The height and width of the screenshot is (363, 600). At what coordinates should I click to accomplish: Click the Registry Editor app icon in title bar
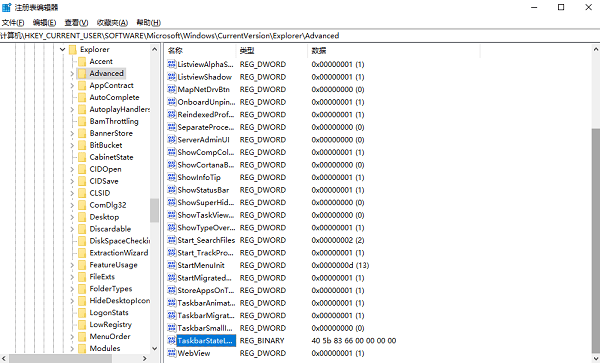coord(7,7)
